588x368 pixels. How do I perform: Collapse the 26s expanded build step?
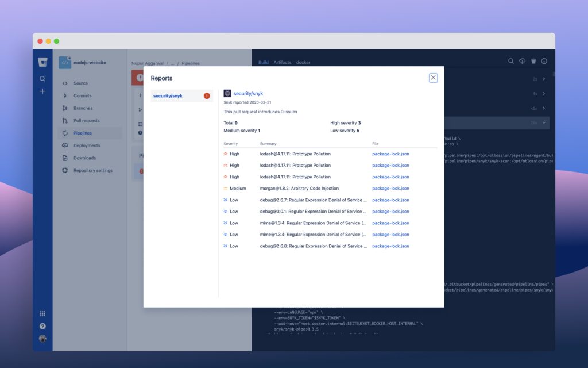(x=544, y=123)
